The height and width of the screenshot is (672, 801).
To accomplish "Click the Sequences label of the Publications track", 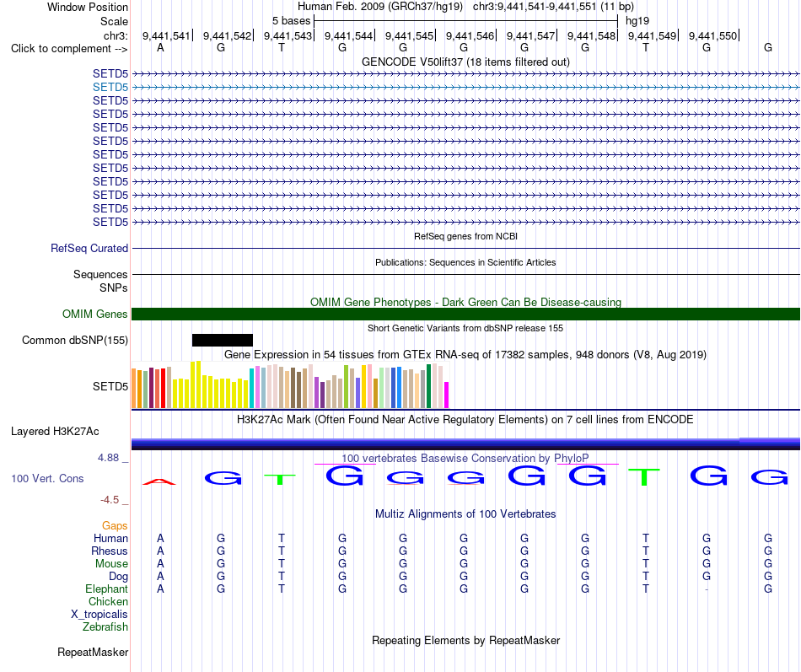I will point(100,274).
